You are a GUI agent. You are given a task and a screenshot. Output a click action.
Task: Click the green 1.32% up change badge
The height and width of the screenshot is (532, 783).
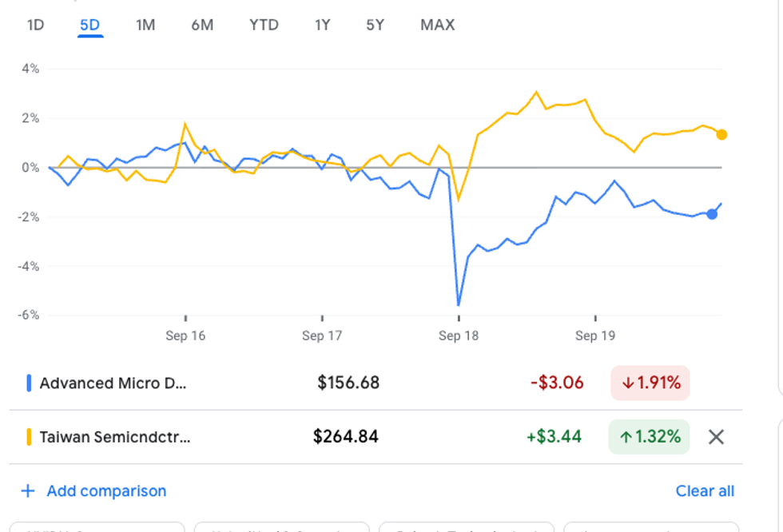pos(649,436)
